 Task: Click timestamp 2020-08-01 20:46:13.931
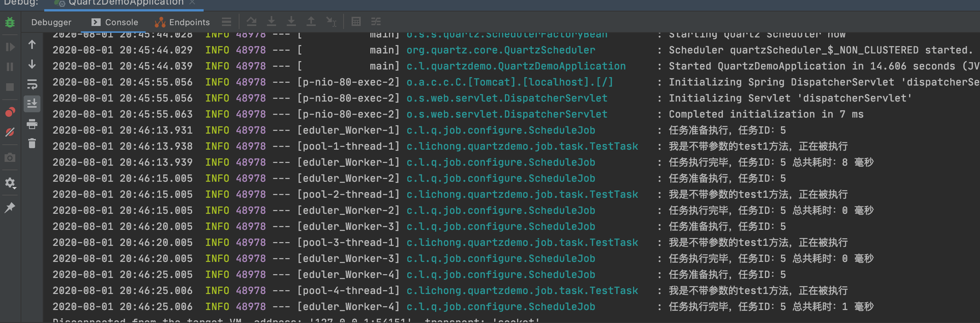[122, 130]
